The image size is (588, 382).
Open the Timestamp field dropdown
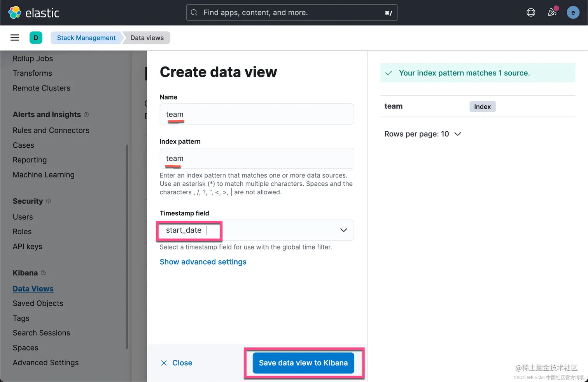pos(257,230)
